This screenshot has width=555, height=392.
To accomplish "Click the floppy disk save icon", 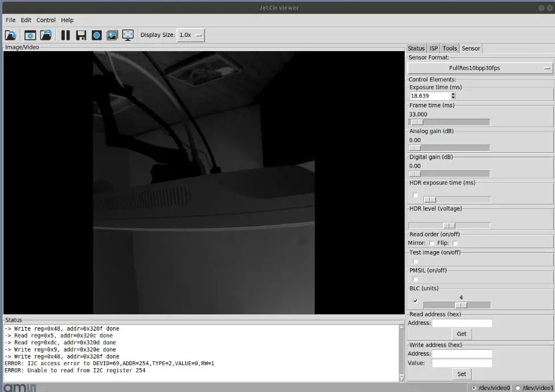I will coord(81,35).
